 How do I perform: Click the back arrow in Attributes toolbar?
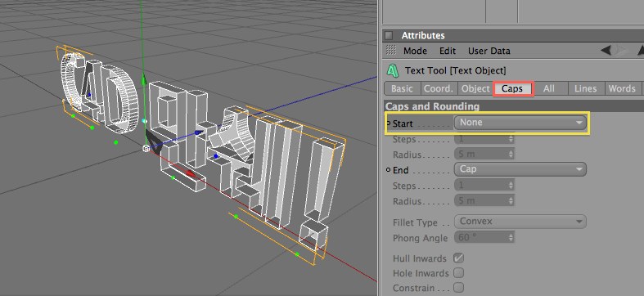pos(606,51)
